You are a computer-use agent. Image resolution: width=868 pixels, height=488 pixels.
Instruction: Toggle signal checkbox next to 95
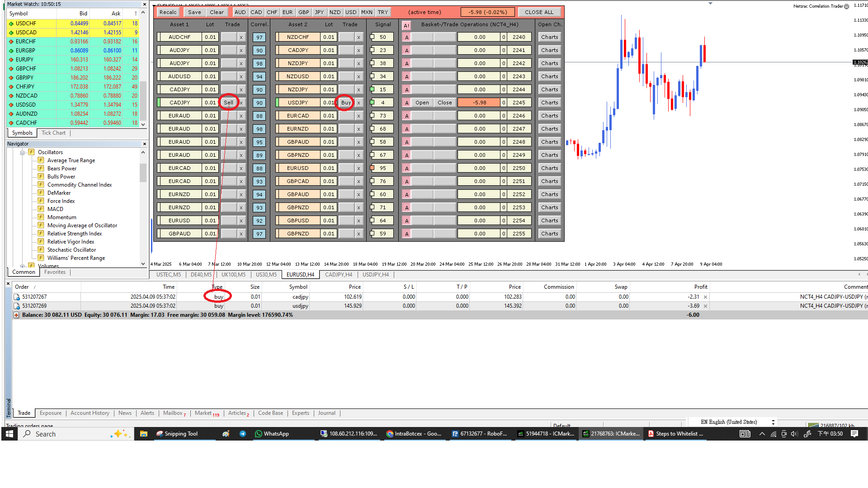click(373, 168)
